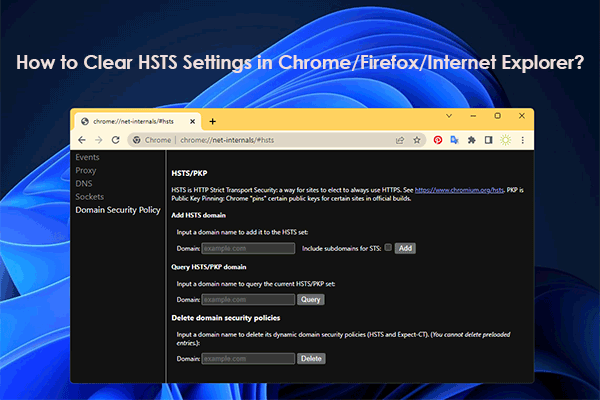
Task: Open the share page icon in address bar
Action: pos(400,140)
